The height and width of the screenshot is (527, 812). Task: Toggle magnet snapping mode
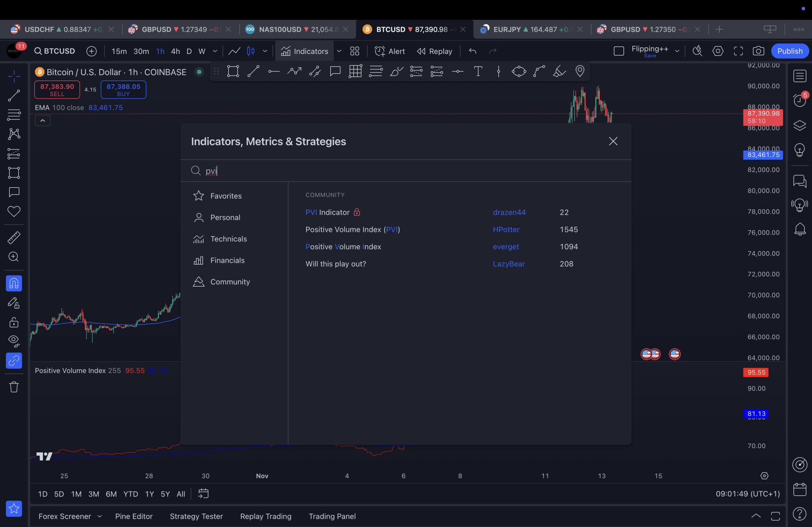(x=13, y=283)
